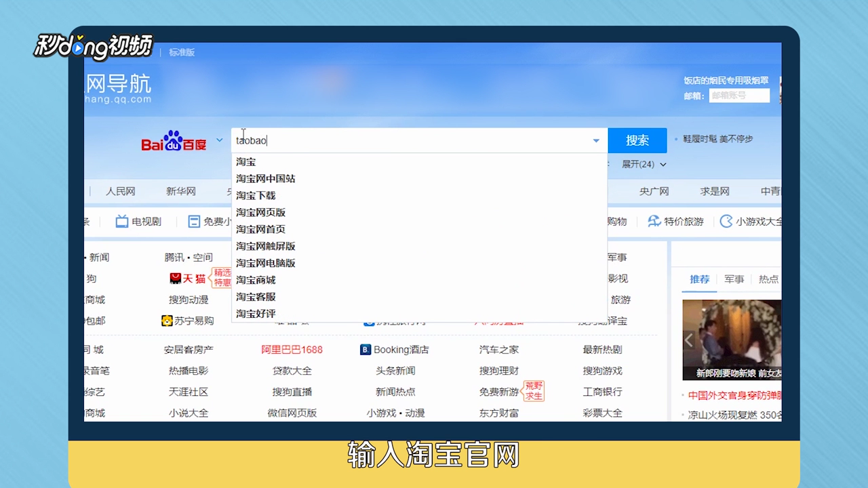This screenshot has height=488, width=868.
Task: Open the 彩票大全 link
Action: pos(602,413)
